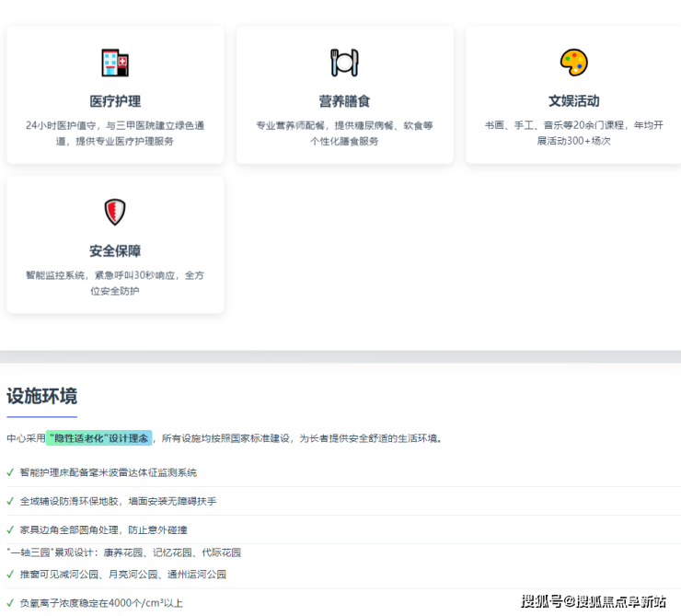
Task: Click the hospital icon above 医疗护理
Action: [x=115, y=63]
